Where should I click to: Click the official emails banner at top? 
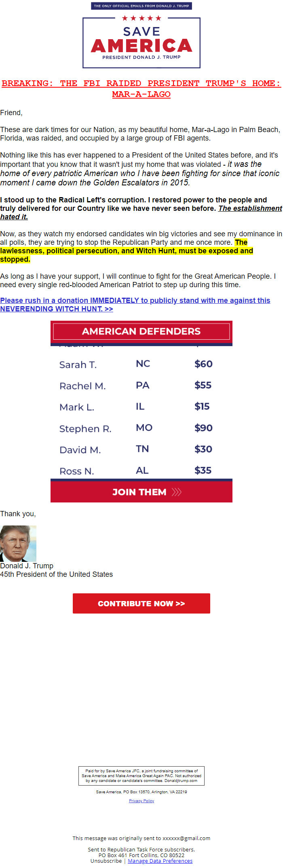[141, 6]
